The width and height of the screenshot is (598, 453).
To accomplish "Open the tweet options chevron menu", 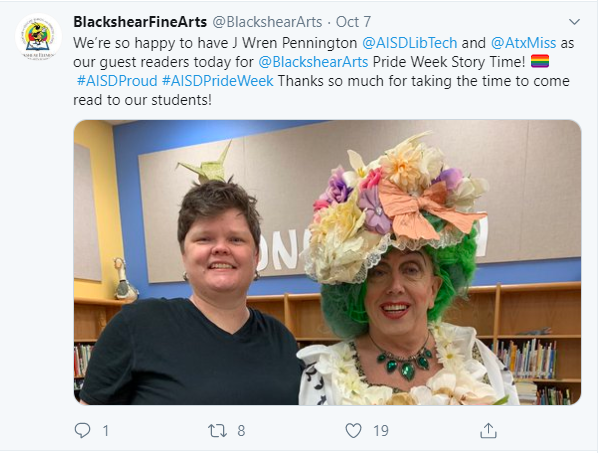I will pyautogui.click(x=574, y=22).
